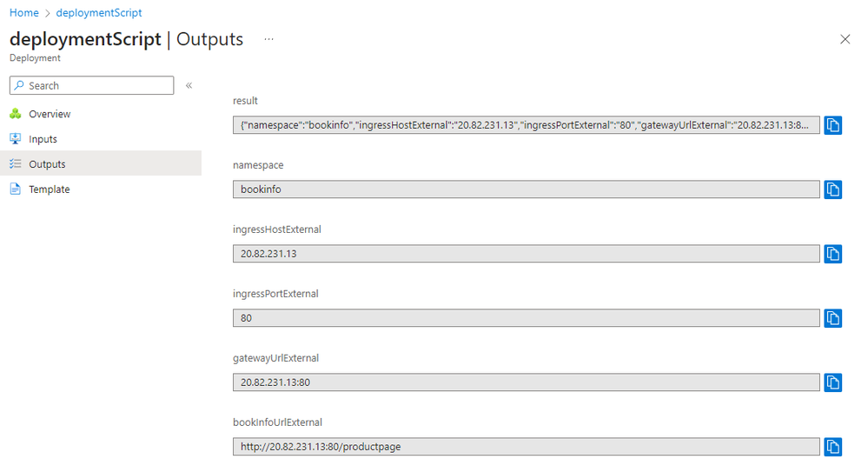This screenshot has width=868, height=472.
Task: Open the ellipsis more options menu
Action: click(268, 39)
